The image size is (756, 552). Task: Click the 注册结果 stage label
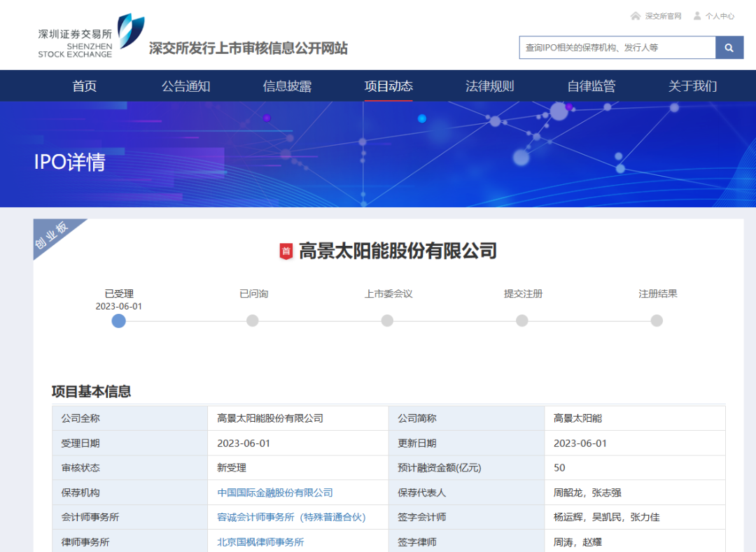click(x=657, y=294)
